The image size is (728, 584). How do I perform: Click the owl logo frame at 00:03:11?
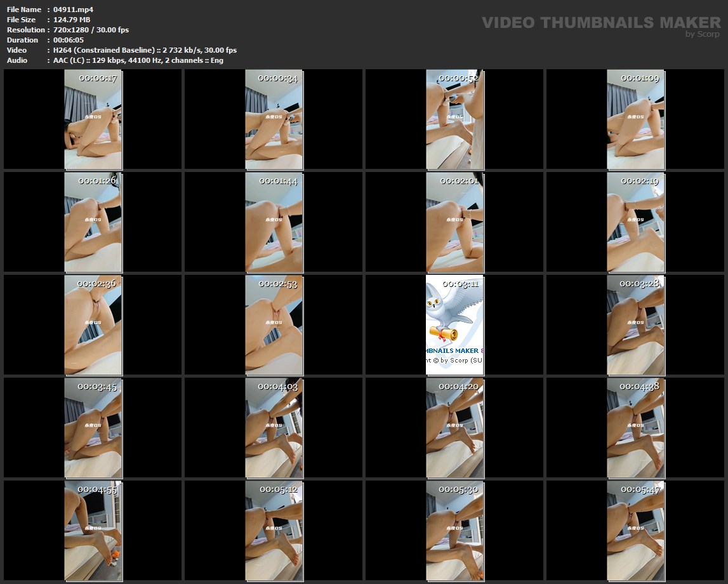click(454, 325)
